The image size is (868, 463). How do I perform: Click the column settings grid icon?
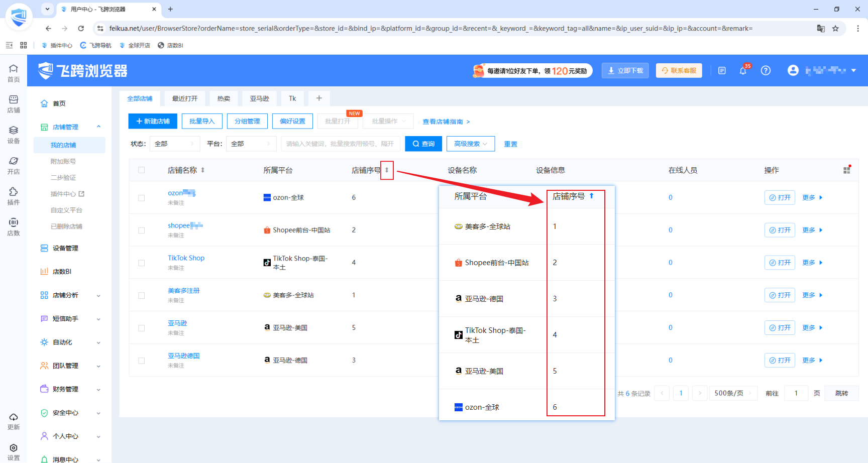847,170
